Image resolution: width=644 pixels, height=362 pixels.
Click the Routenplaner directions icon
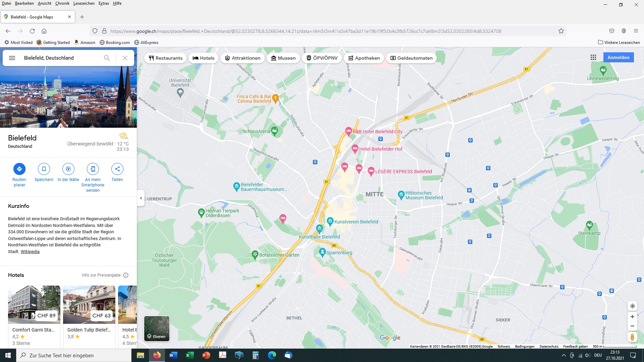click(x=19, y=169)
